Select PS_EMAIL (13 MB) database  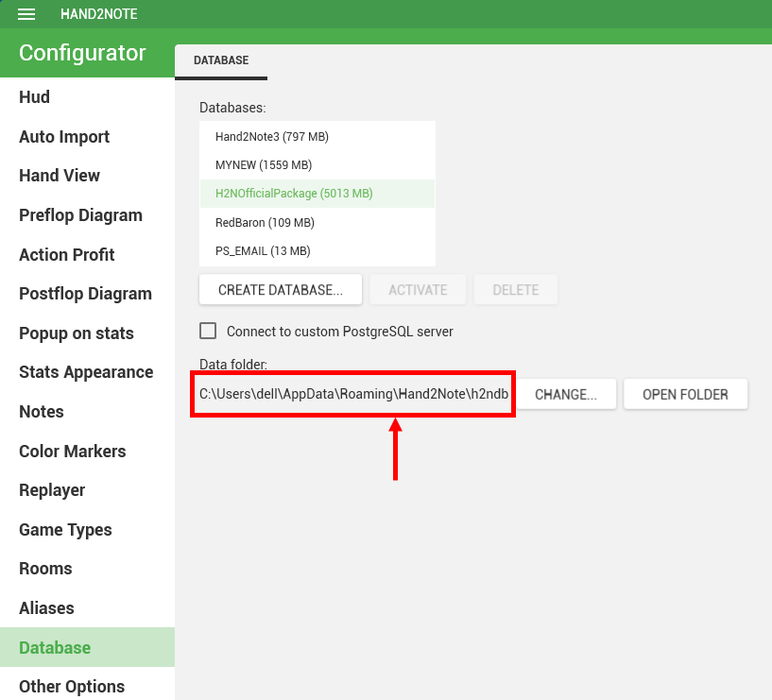[x=317, y=251]
